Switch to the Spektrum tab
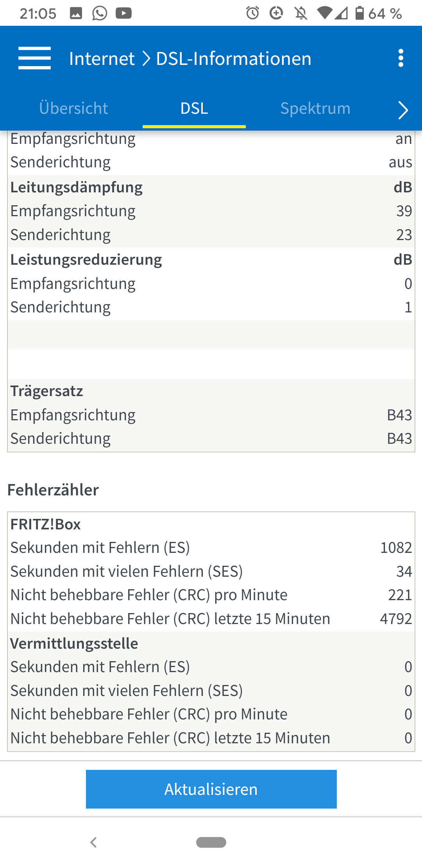Viewport: 422px width, 868px height. (x=315, y=108)
